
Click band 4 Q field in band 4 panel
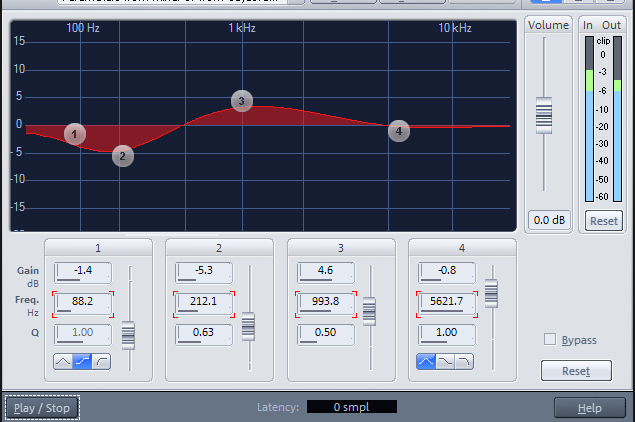447,334
